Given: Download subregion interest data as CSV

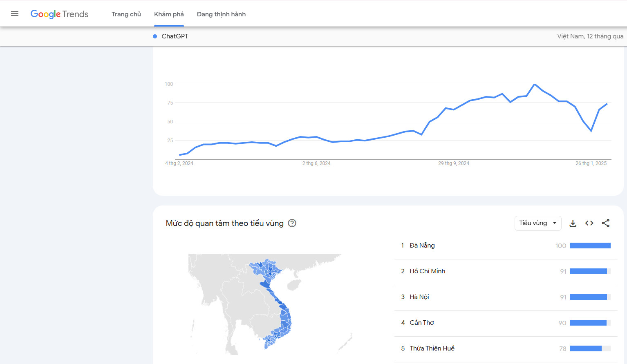Looking at the screenshot, I should tap(573, 223).
